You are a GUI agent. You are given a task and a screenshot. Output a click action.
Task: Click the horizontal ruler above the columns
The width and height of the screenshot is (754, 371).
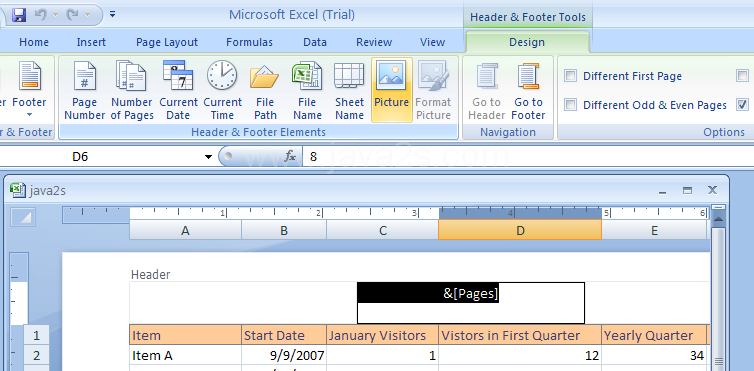[x=385, y=213]
